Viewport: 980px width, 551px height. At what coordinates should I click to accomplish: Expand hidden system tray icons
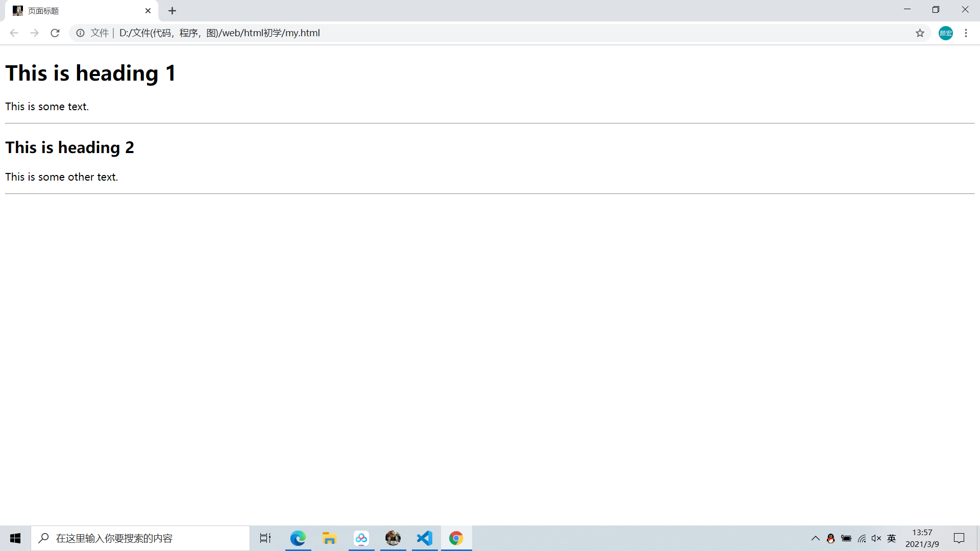(x=815, y=538)
